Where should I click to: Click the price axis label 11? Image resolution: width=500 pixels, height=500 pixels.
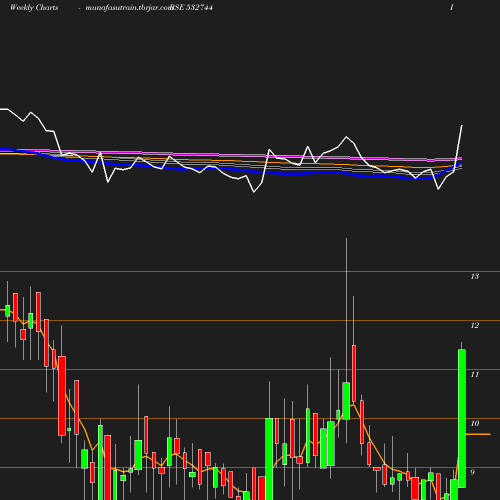(475, 374)
